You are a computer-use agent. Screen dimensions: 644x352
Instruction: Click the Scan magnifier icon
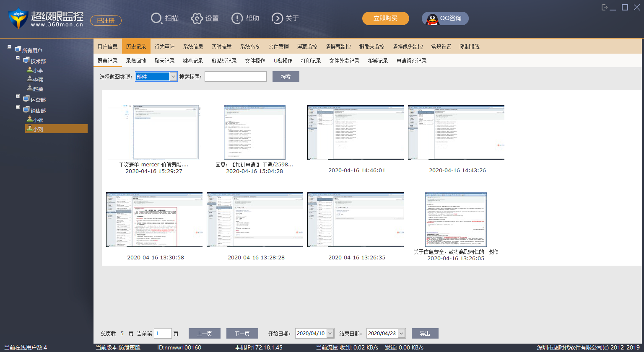(156, 18)
